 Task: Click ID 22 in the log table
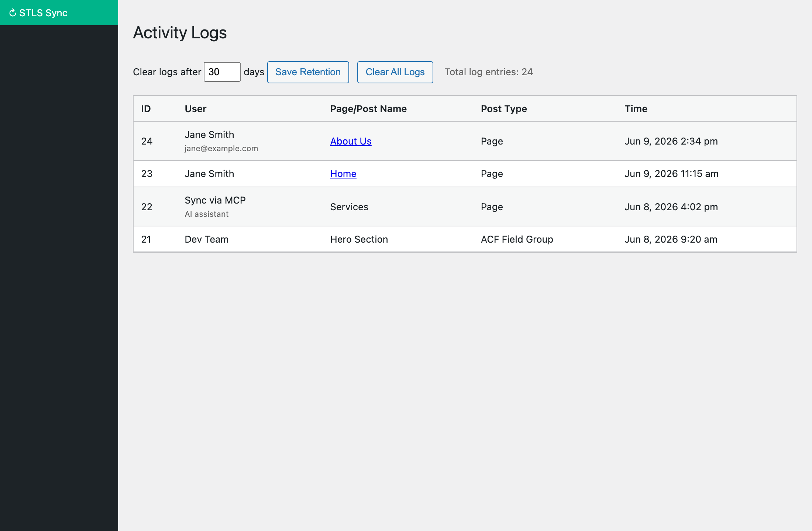pyautogui.click(x=147, y=207)
